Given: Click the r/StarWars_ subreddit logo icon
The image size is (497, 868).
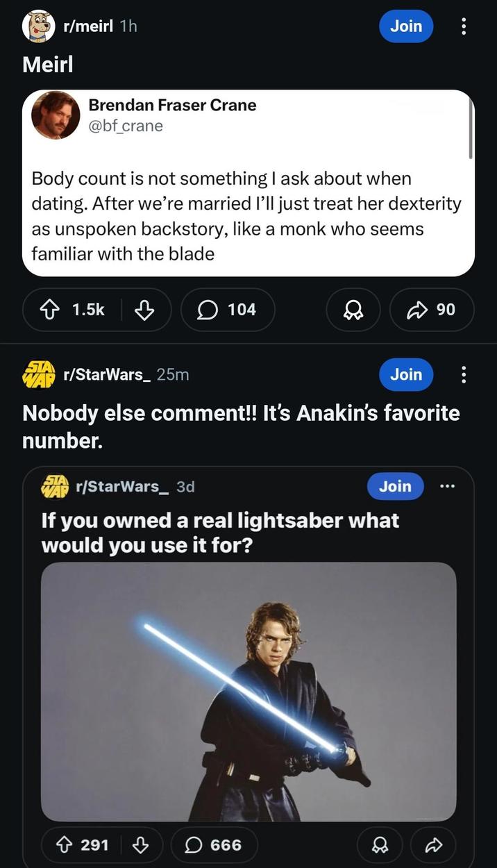Looking at the screenshot, I should 37,374.
